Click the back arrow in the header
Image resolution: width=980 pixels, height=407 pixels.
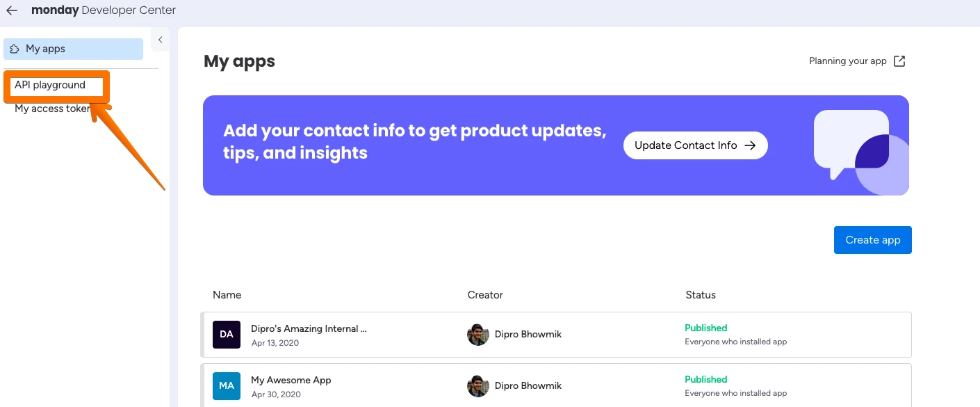click(12, 10)
